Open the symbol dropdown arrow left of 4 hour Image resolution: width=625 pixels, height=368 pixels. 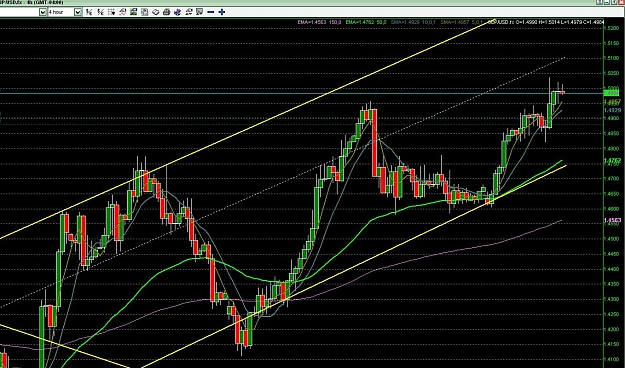click(43, 12)
